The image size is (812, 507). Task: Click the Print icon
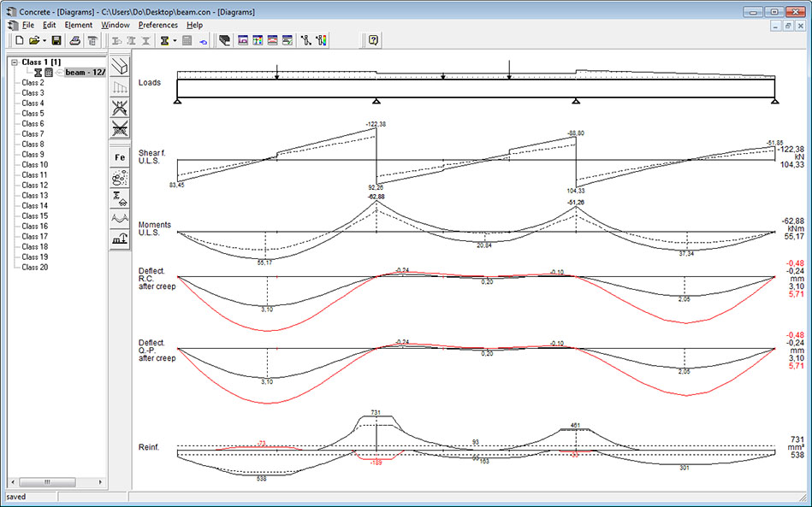[x=76, y=40]
